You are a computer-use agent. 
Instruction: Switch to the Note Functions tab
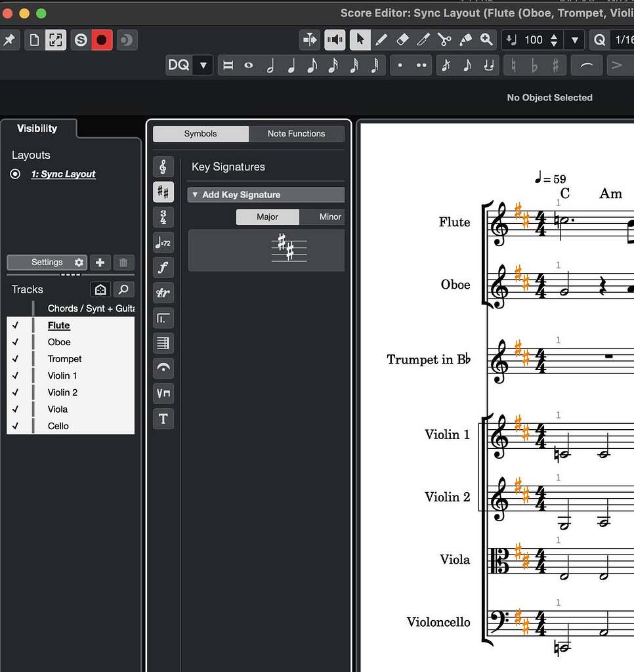297,133
